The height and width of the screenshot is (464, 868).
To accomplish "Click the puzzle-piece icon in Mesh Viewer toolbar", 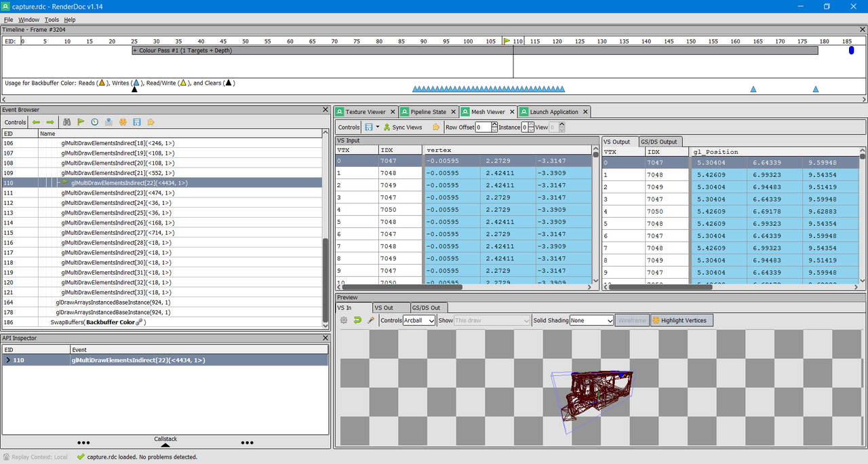I will (x=435, y=127).
